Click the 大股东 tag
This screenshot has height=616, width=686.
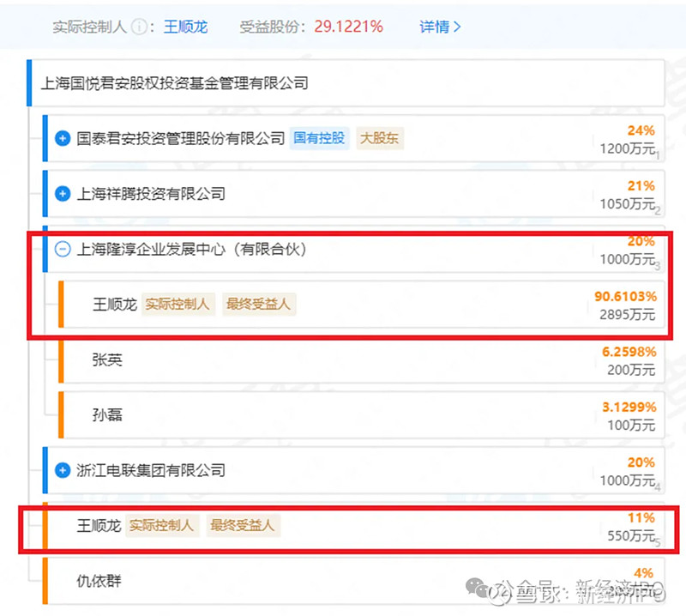tap(379, 138)
